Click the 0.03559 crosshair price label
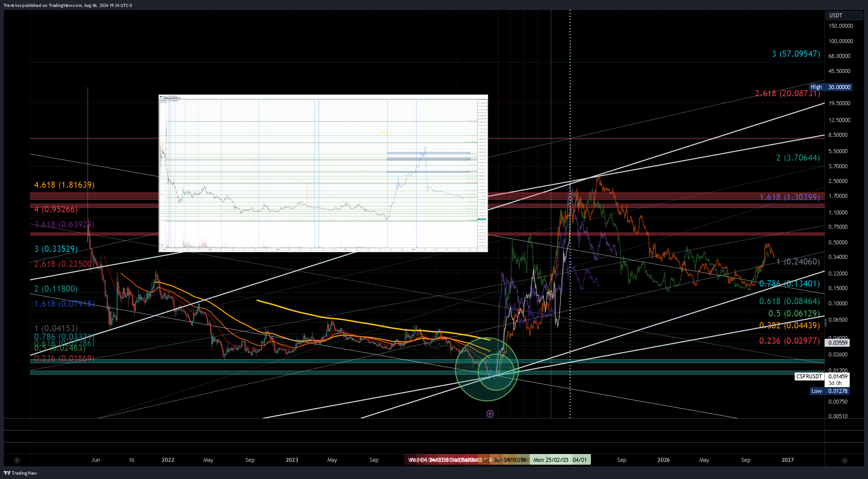Viewport: 868px width, 479px height. (x=838, y=343)
